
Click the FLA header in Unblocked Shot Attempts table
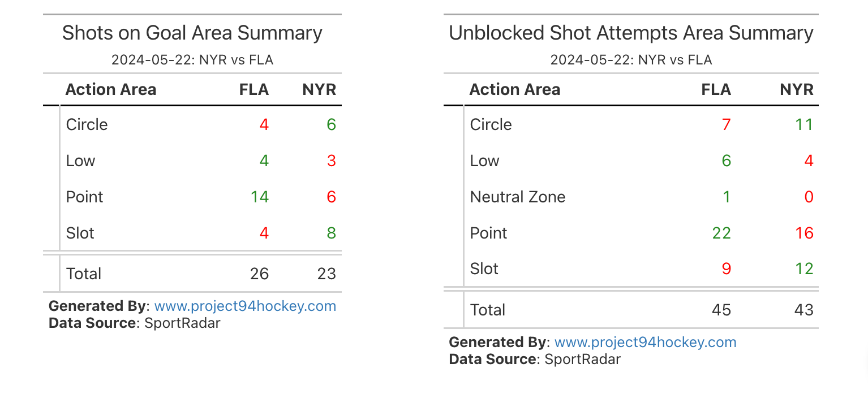(716, 89)
